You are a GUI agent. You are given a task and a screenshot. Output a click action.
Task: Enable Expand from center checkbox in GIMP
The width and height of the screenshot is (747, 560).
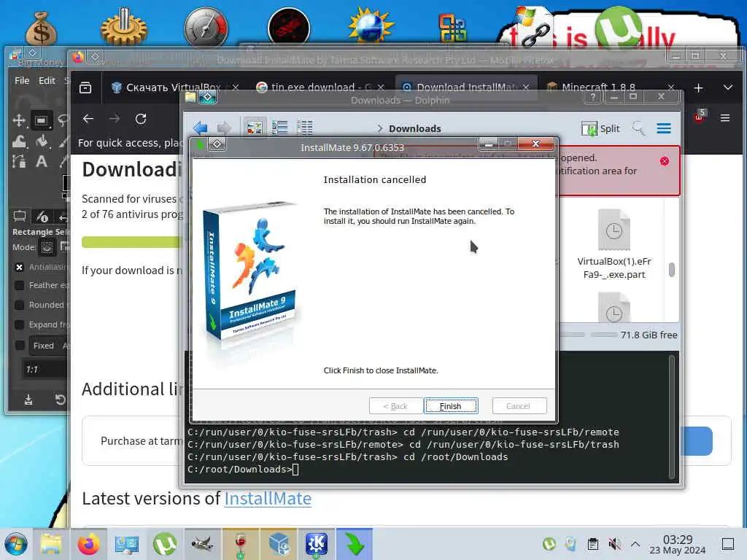(x=19, y=324)
